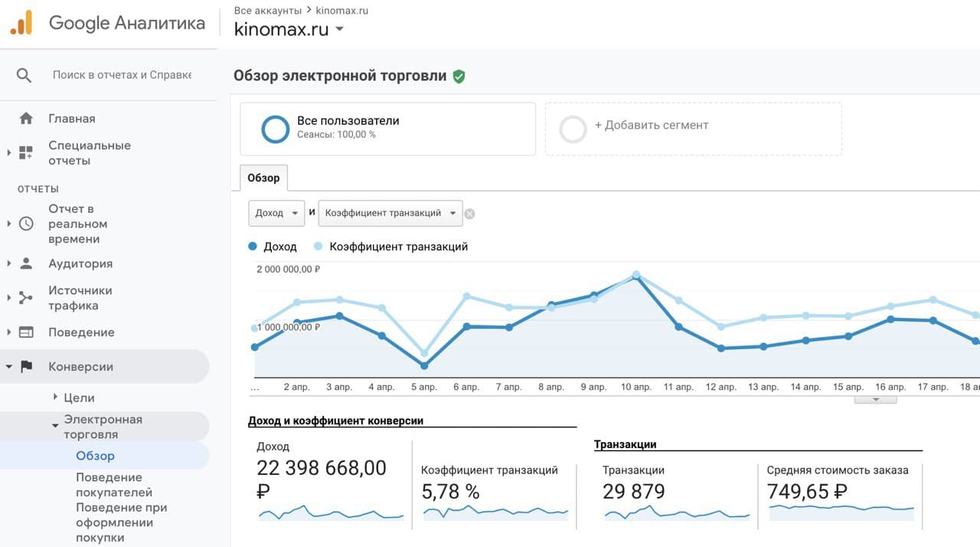This screenshot has height=547, width=980.
Task: Click the 5,78 % transaction rate value
Action: point(450,491)
